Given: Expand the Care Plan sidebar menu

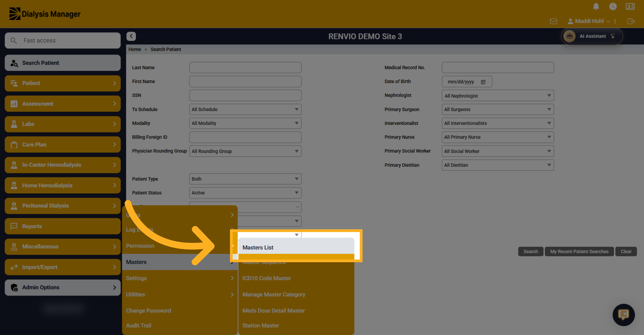Looking at the screenshot, I should coord(63,145).
